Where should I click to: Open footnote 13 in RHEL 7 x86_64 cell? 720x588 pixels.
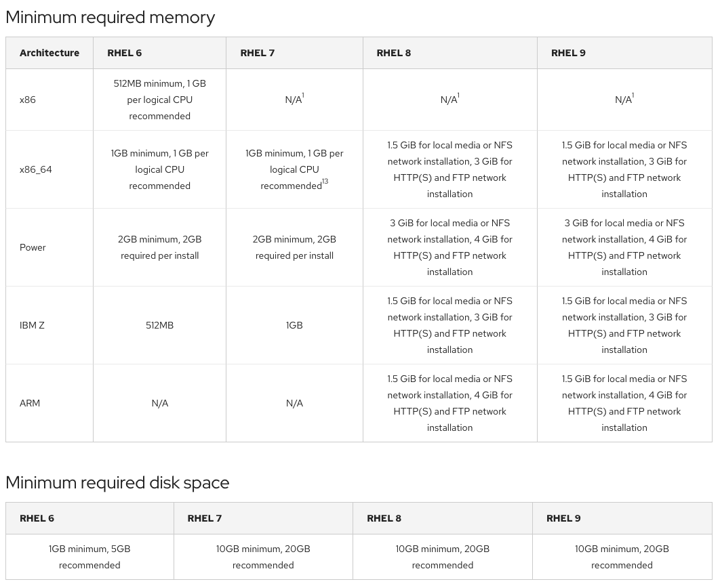[325, 182]
